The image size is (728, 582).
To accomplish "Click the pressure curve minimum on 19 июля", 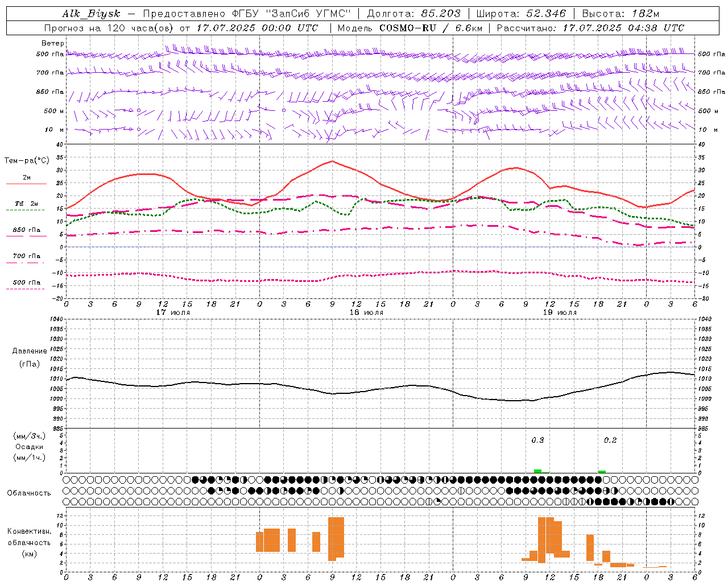I will click(515, 401).
